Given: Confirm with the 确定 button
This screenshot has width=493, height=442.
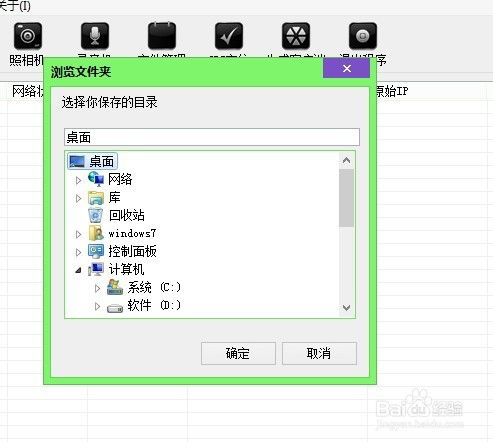Looking at the screenshot, I should coord(238,353).
